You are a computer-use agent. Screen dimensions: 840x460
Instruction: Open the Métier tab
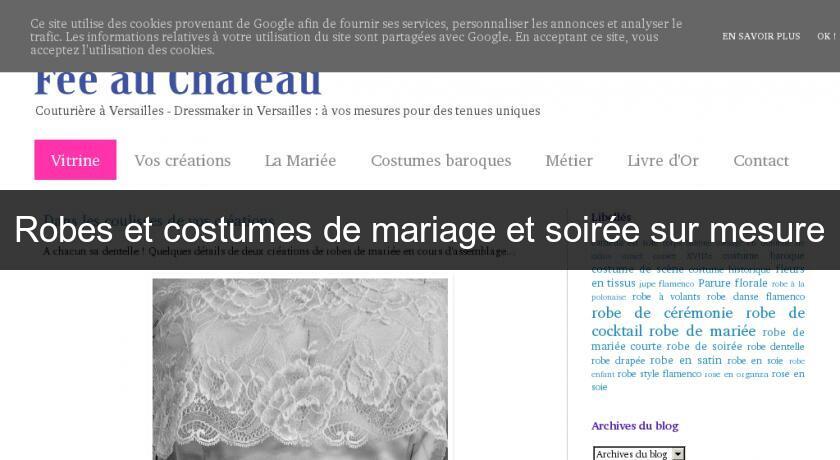(x=569, y=160)
